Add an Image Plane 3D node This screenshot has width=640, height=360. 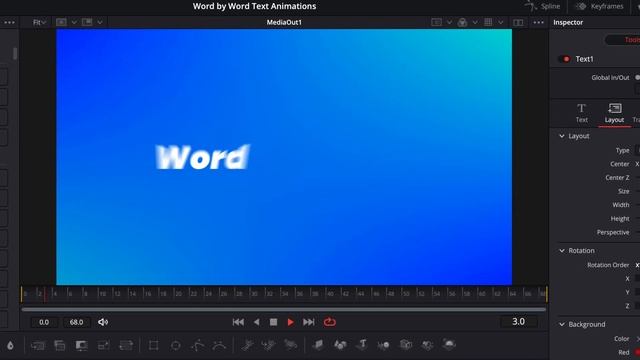pyautogui.click(x=318, y=345)
